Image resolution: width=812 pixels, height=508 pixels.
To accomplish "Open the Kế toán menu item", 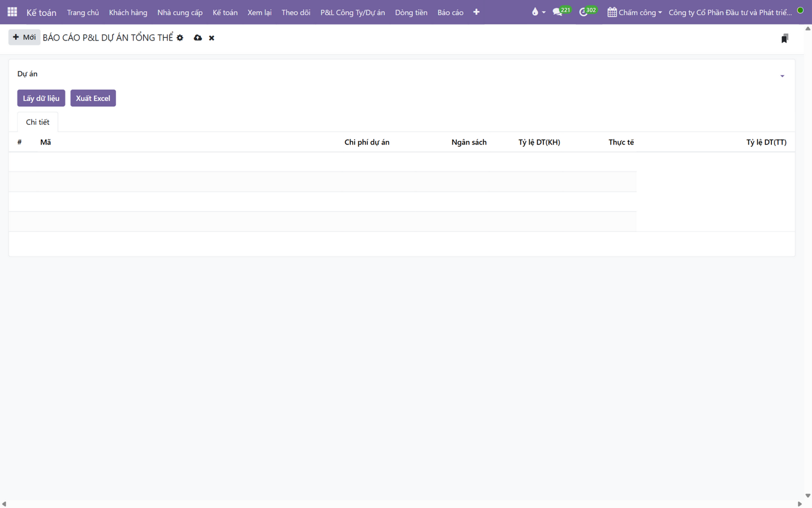I will tap(225, 12).
